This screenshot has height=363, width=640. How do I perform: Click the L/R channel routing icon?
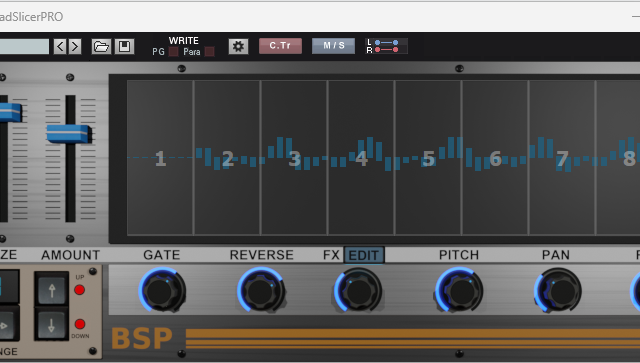coord(386,46)
